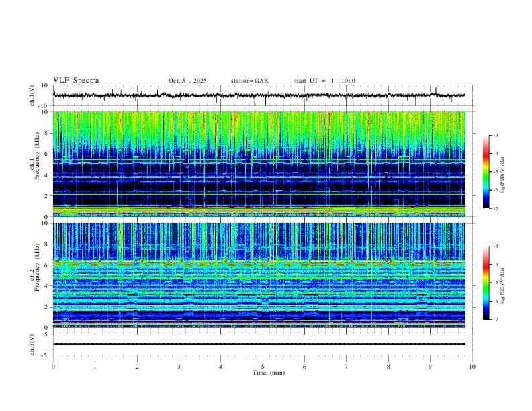The width and height of the screenshot is (532, 411).
Task: Click the ch.1 spectrogram color scale bar
Action: (x=486, y=172)
